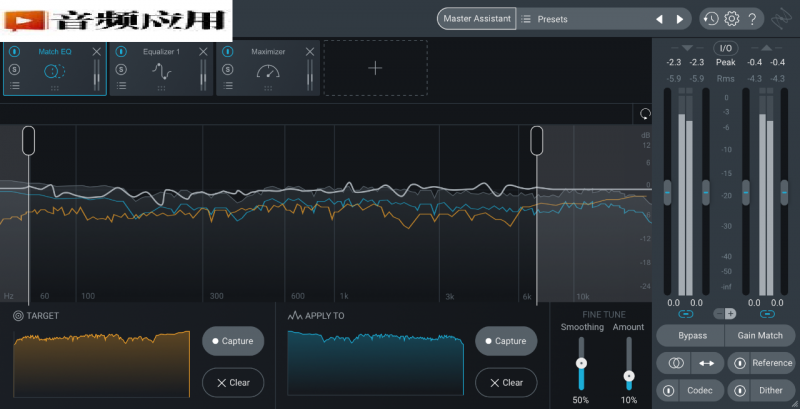Click the I/O meter button
Viewport: 800px width, 409px height.
click(x=726, y=48)
